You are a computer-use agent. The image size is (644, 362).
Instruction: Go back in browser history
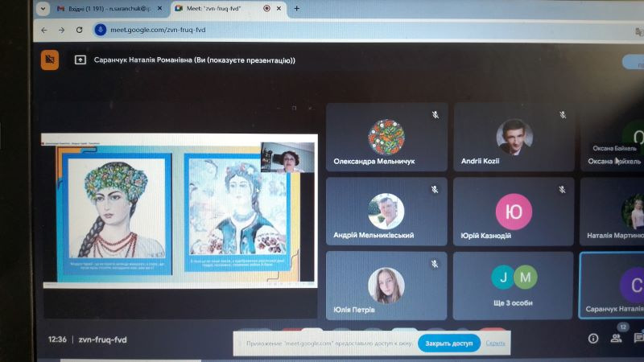tap(44, 30)
